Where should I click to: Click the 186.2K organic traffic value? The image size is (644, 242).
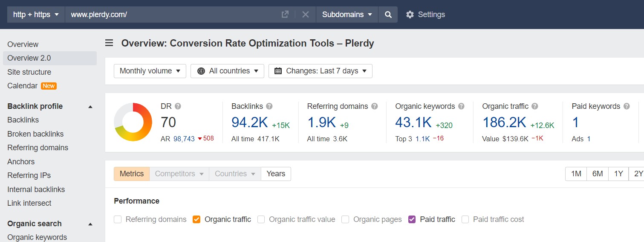505,122
